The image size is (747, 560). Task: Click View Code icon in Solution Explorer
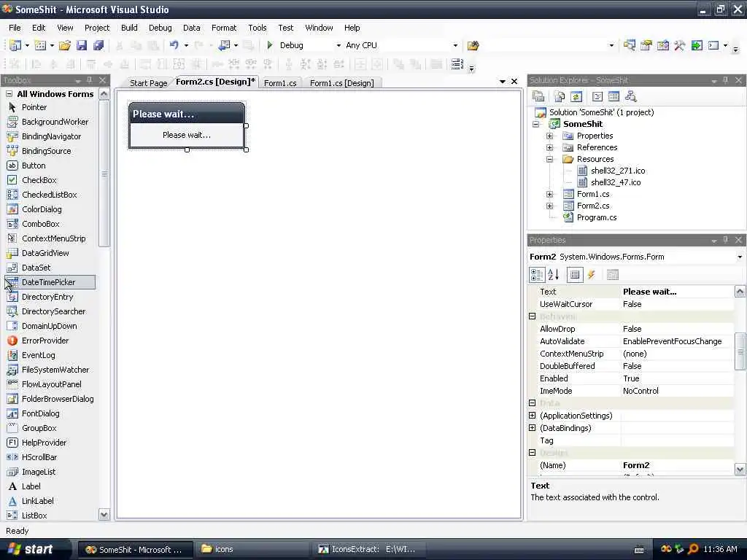pos(597,97)
